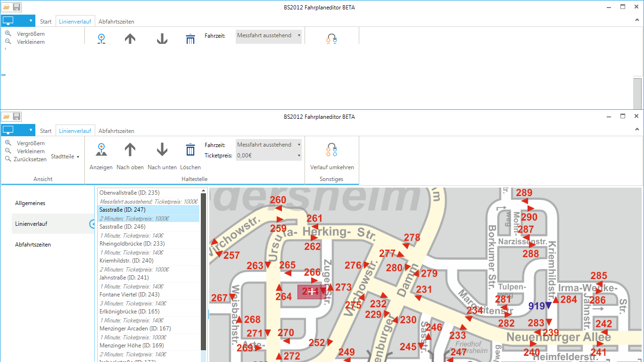Viewport: 644px width, 362px height.
Task: Click the Anzeigen map pin icon
Action: 101,150
